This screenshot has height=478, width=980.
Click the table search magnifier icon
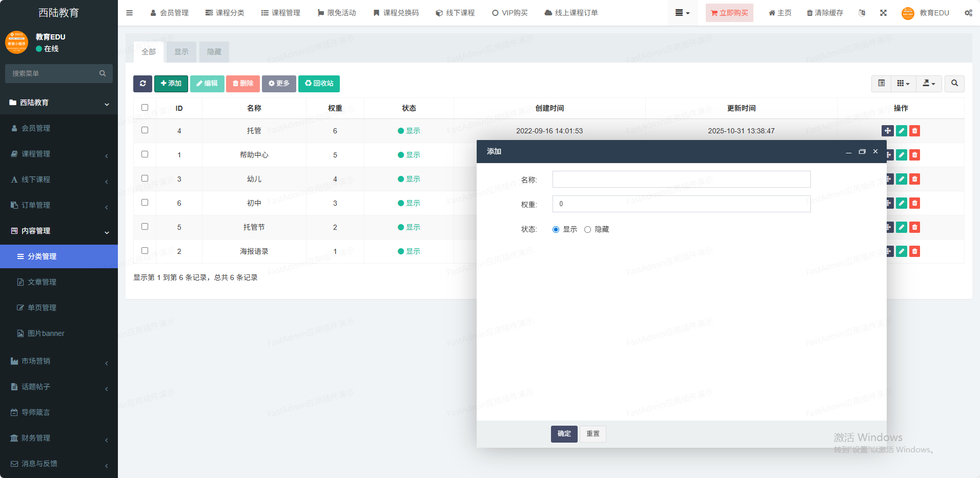click(954, 84)
